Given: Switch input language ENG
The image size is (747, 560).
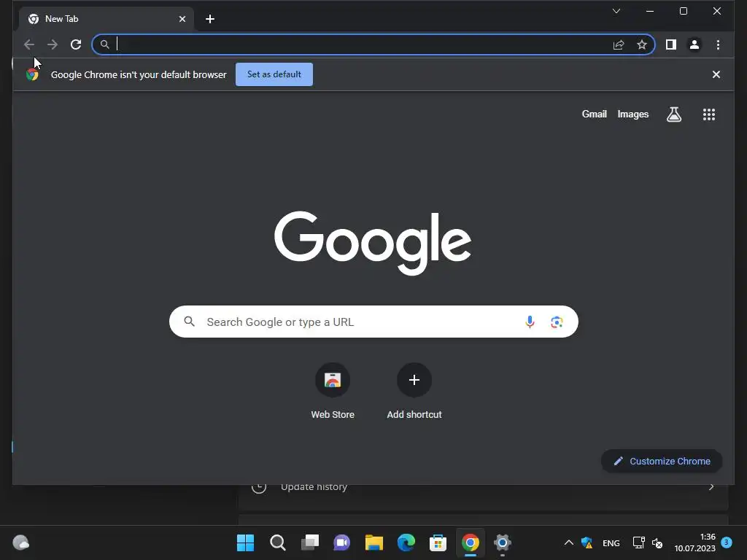Looking at the screenshot, I should pos(611,542).
